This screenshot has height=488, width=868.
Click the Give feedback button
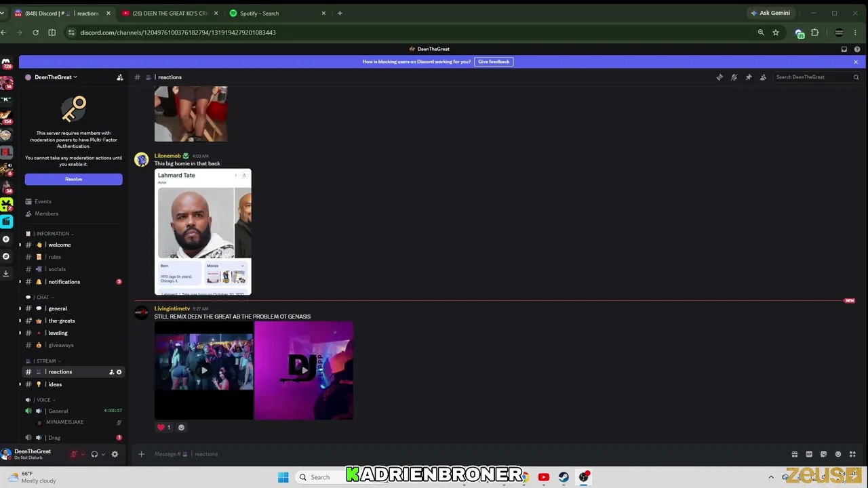pos(494,62)
